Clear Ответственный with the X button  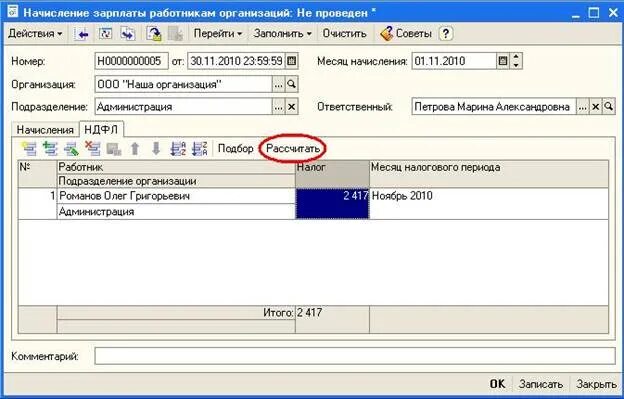[x=596, y=107]
